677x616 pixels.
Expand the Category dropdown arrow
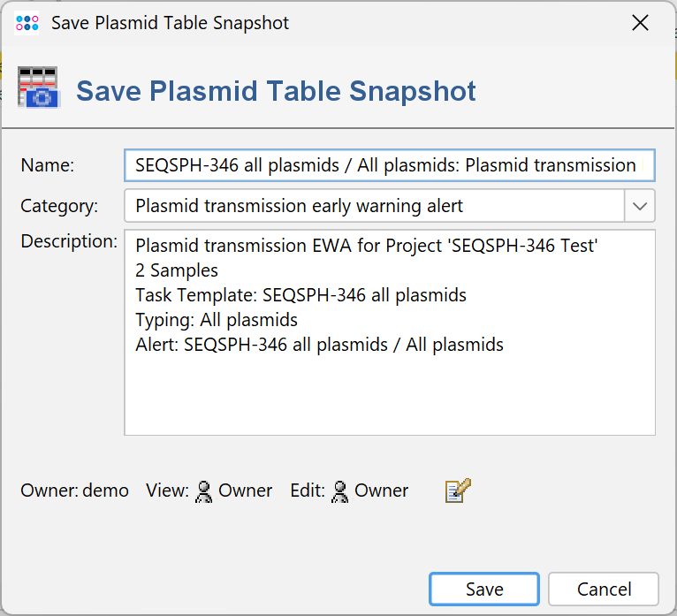(x=640, y=207)
